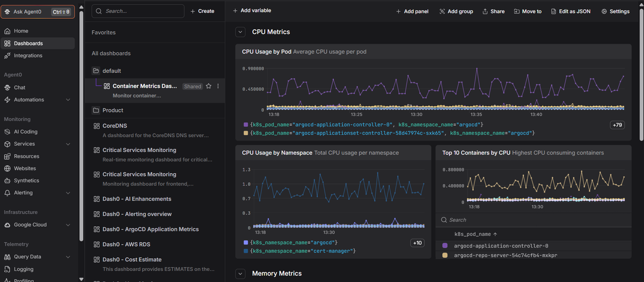Toggle the argocd-application-controller-0 purple legend swatch
The image size is (644, 282).
tap(246, 124)
